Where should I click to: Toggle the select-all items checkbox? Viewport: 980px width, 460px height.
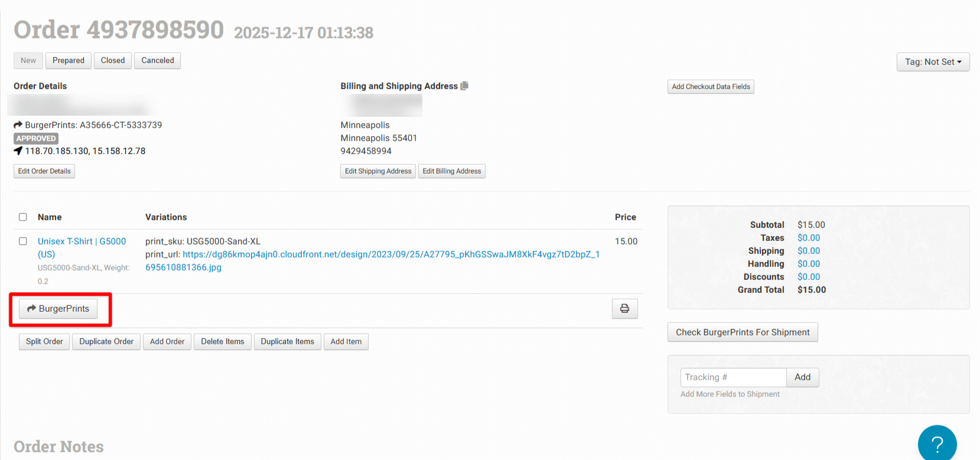coord(23,217)
